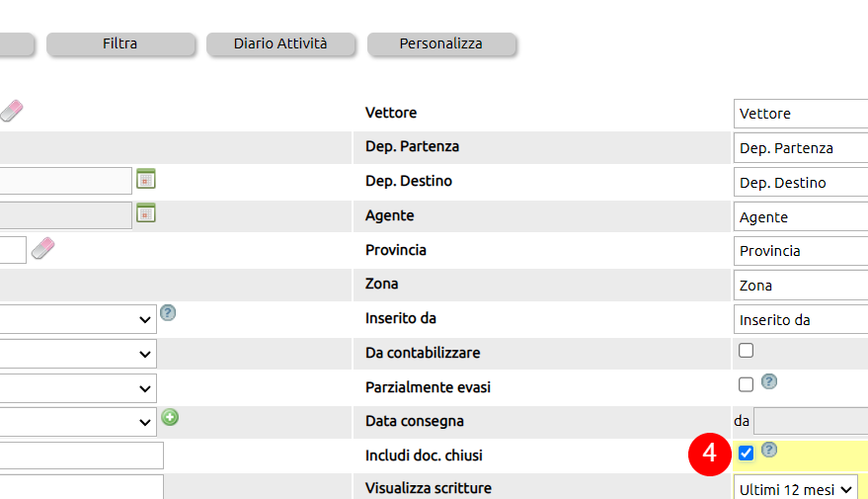868x499 pixels.
Task: Open calendar picker left of Agente row
Action: (x=145, y=213)
